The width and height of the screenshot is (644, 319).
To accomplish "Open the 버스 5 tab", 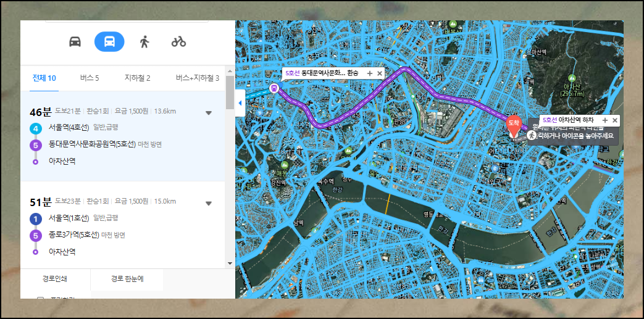I will pos(90,78).
